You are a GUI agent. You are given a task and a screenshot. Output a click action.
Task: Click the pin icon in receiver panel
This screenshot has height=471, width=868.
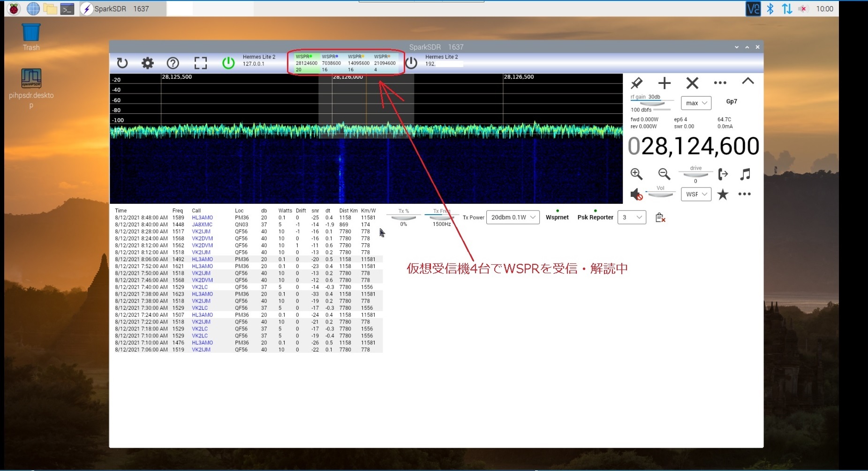tap(636, 83)
